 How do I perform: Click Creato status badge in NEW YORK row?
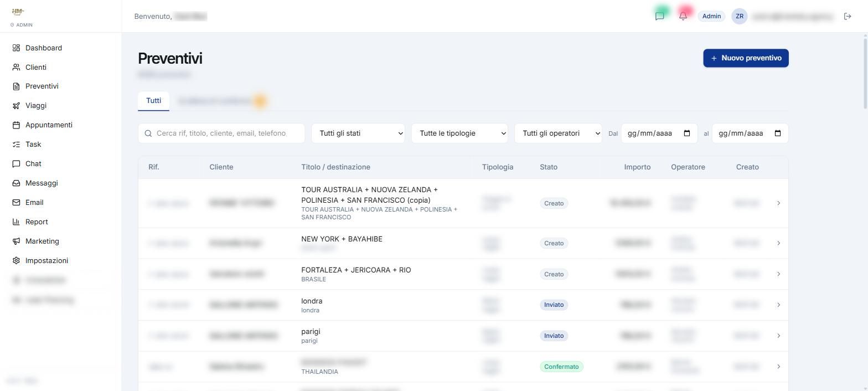(554, 243)
